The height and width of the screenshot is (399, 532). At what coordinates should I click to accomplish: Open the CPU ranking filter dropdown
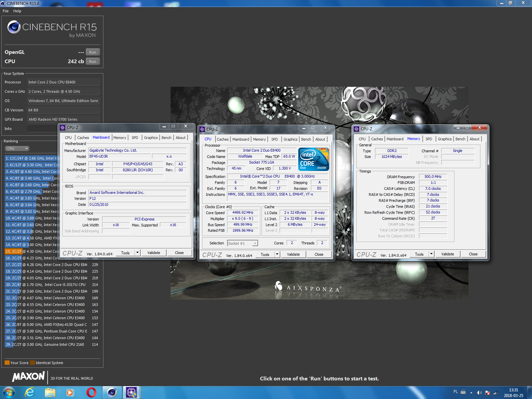click(x=17, y=149)
